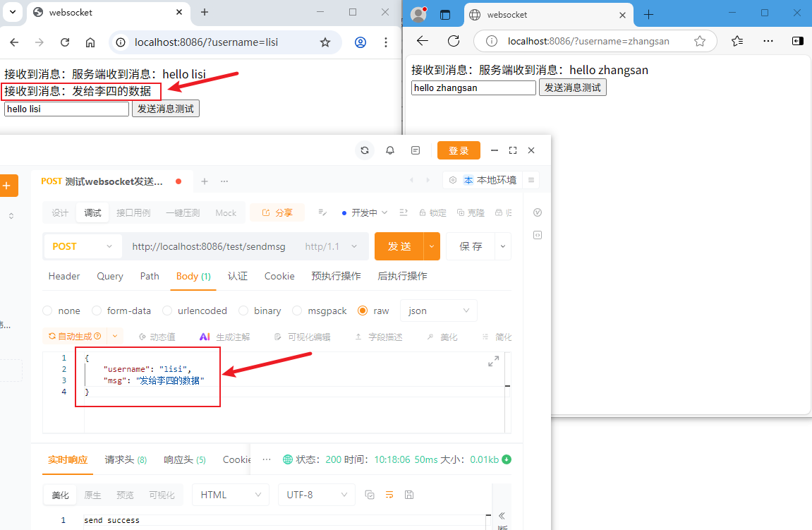
Task: Open notifications bell in API tool
Action: [x=390, y=150]
